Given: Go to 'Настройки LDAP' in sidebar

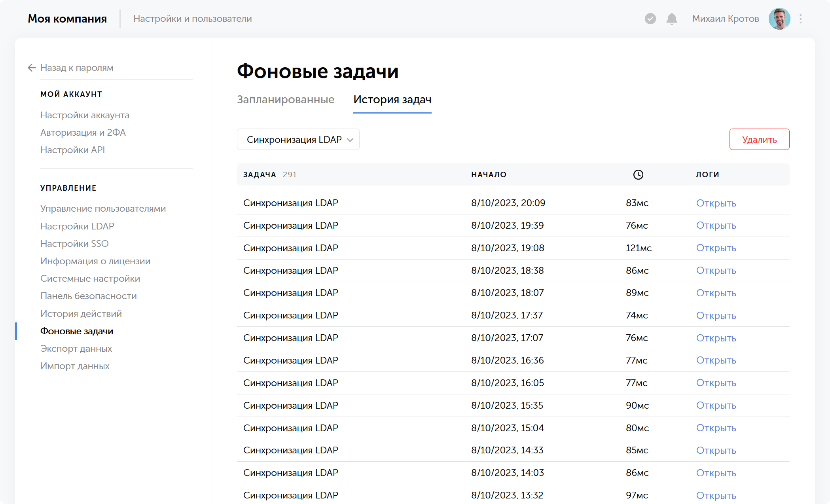Looking at the screenshot, I should tap(77, 226).
